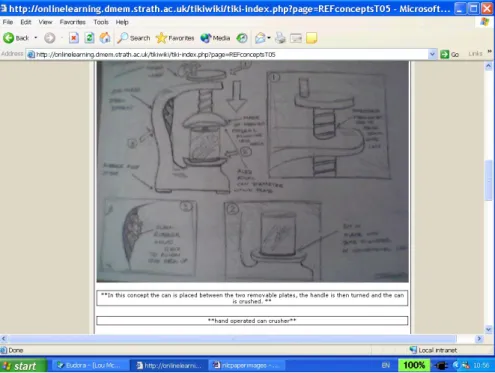The image size is (495, 373).
Task: Maximize the Internet Explorer window
Action: [473, 8]
